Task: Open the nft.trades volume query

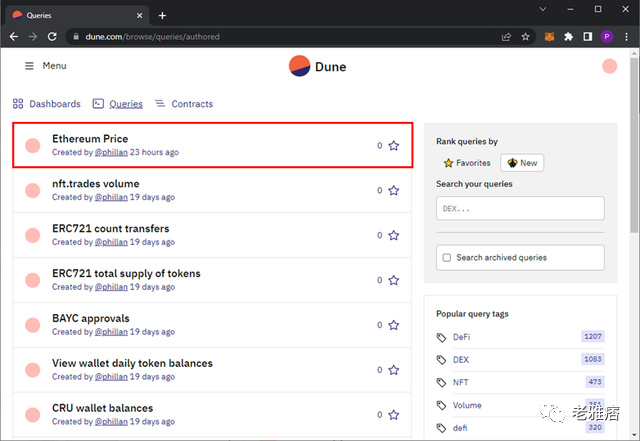Action: point(96,184)
